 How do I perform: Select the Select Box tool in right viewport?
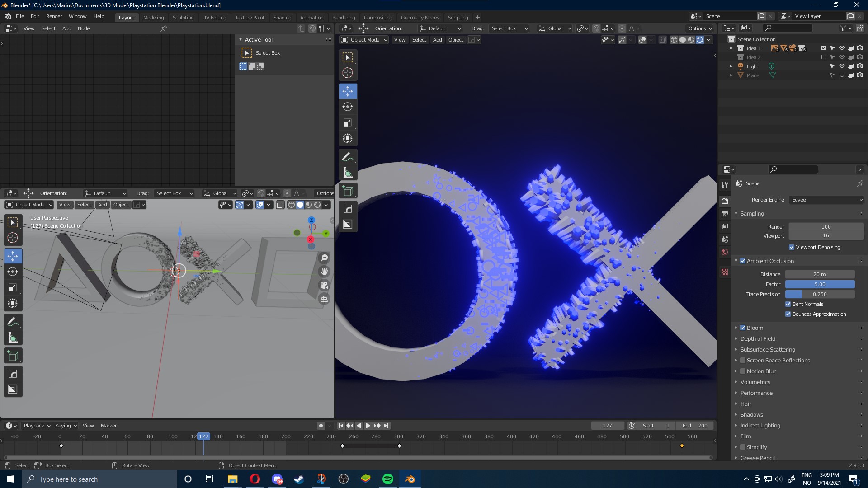pyautogui.click(x=348, y=57)
